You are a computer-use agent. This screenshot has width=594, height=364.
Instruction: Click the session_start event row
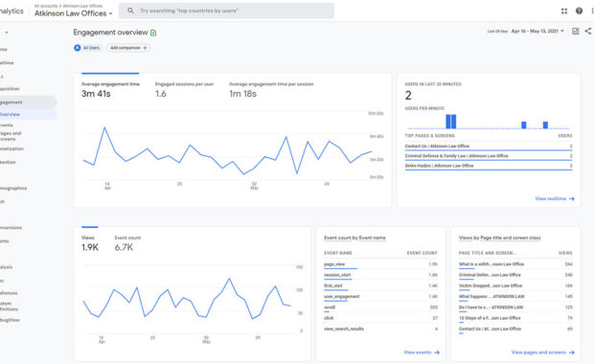pyautogui.click(x=380, y=275)
